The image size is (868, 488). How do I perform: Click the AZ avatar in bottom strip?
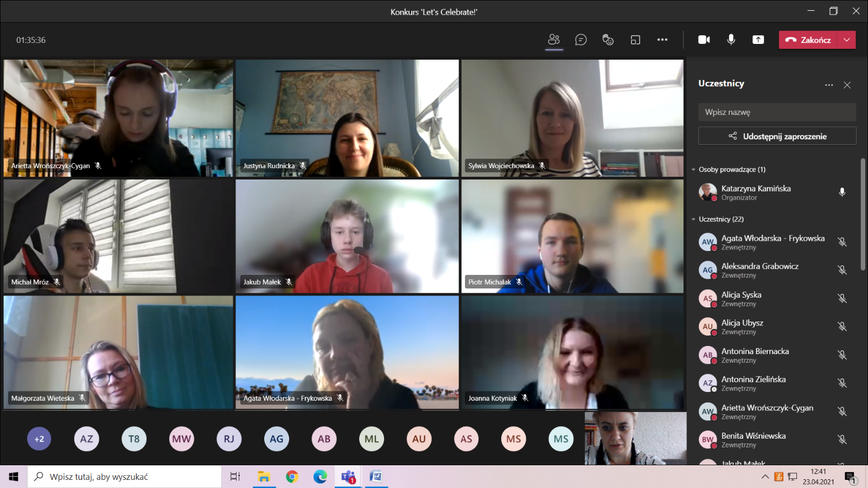point(87,439)
